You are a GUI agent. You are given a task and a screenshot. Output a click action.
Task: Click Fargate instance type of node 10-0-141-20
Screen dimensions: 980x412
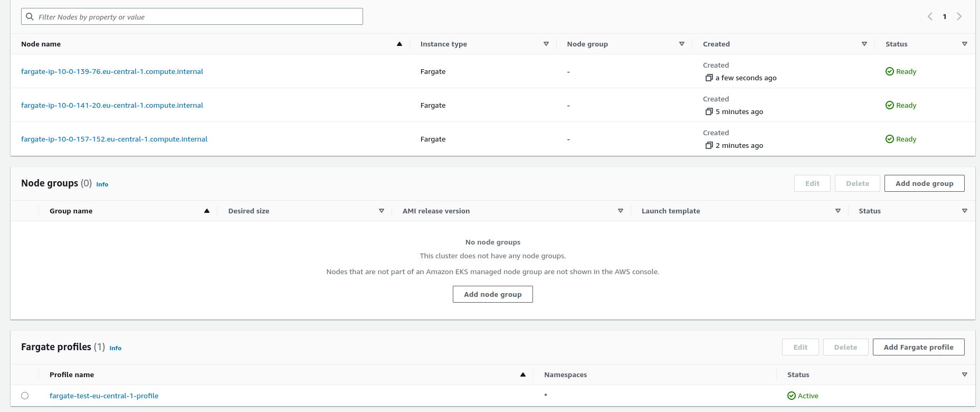tap(433, 105)
